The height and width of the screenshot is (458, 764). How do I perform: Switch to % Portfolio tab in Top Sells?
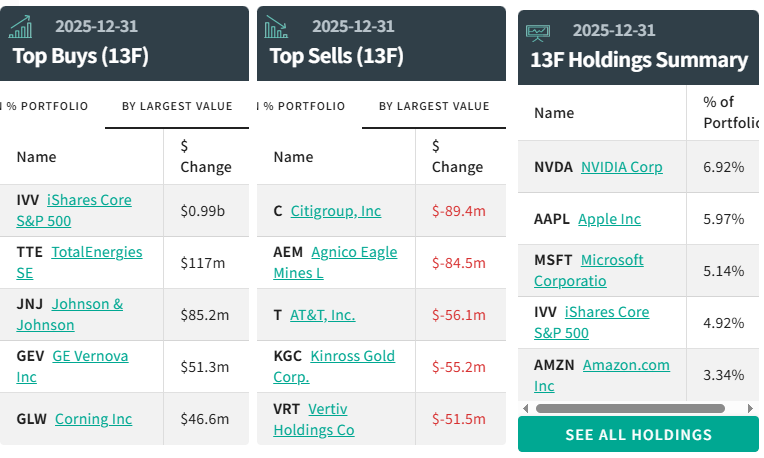(303, 106)
